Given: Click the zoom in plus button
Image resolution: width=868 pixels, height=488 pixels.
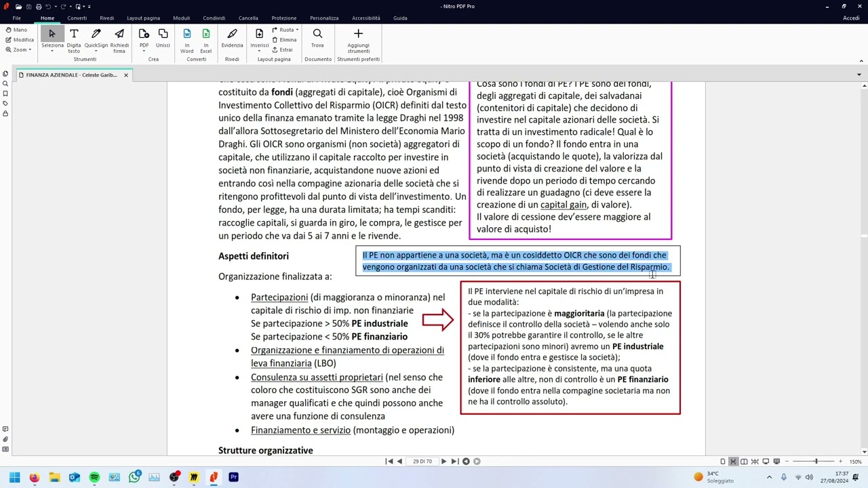Looking at the screenshot, I should coord(840,462).
